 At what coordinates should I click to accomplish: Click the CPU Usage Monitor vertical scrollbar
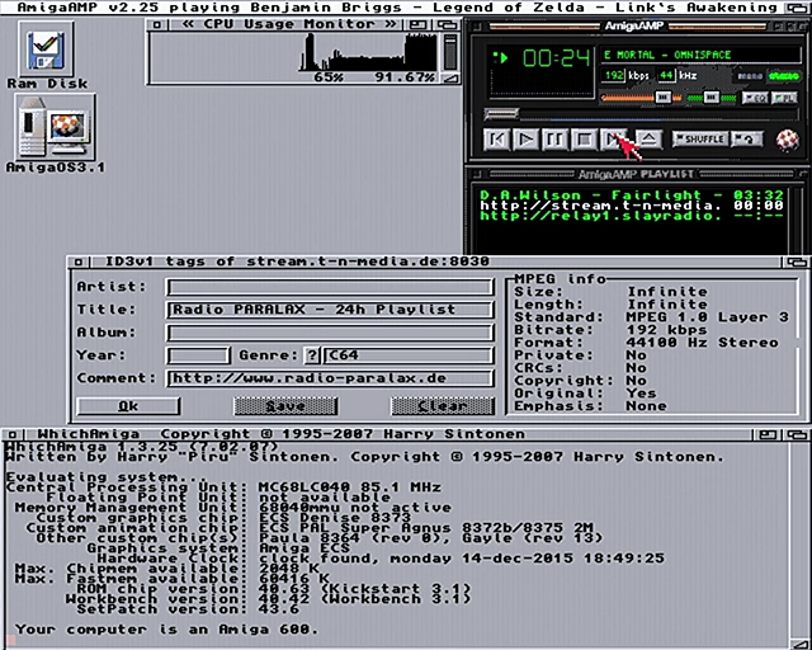pos(450,53)
